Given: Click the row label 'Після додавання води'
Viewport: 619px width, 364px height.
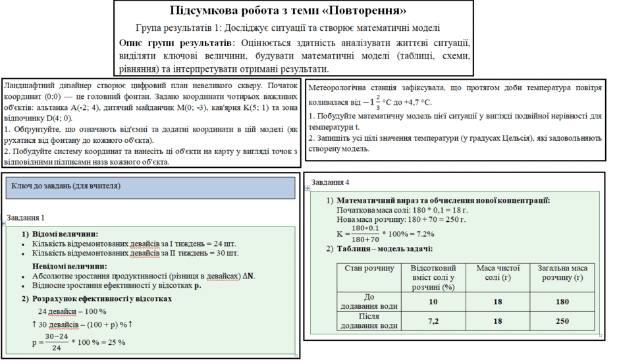Looking at the screenshot, I should pos(369,321).
